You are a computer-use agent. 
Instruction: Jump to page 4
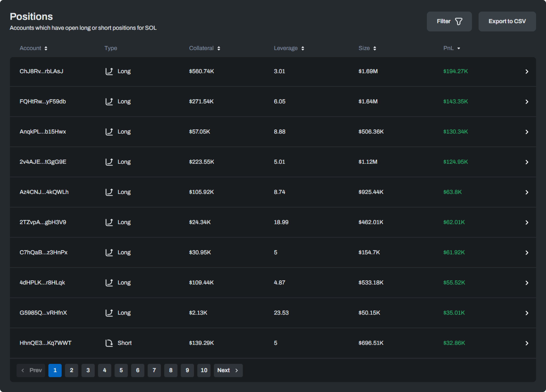pos(105,370)
